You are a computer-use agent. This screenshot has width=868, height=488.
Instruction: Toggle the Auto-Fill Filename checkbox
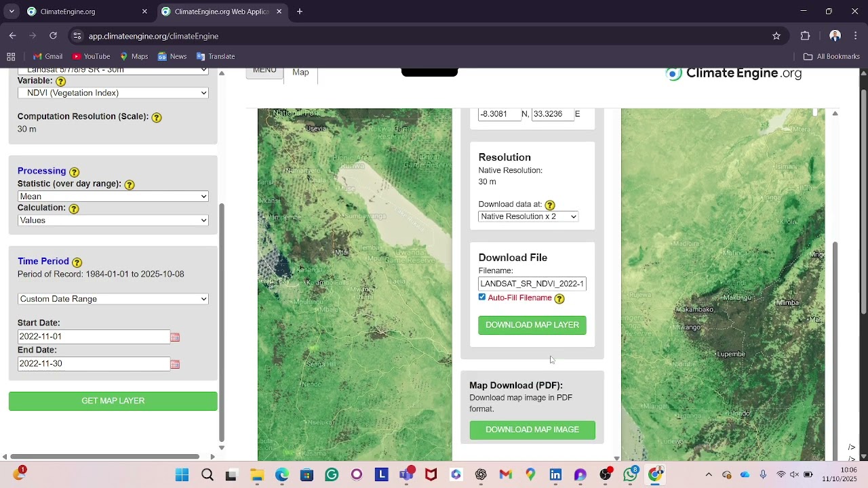pyautogui.click(x=482, y=297)
